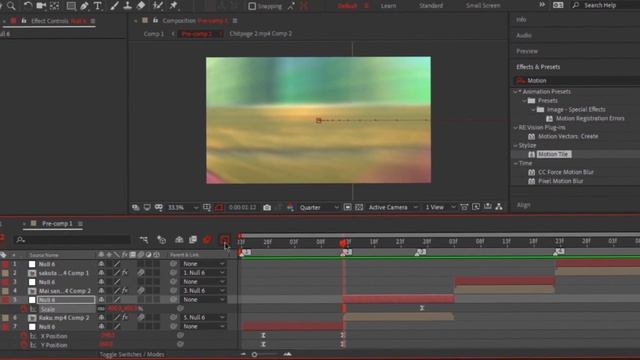The image size is (640, 360).
Task: Click the Toggle Switches / Modes button
Action: [132, 354]
